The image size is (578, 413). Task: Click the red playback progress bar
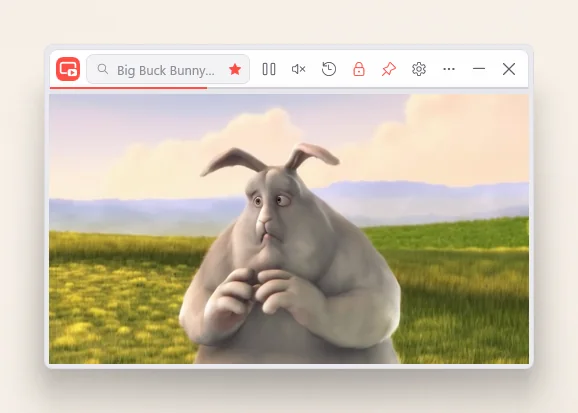pyautogui.click(x=128, y=88)
